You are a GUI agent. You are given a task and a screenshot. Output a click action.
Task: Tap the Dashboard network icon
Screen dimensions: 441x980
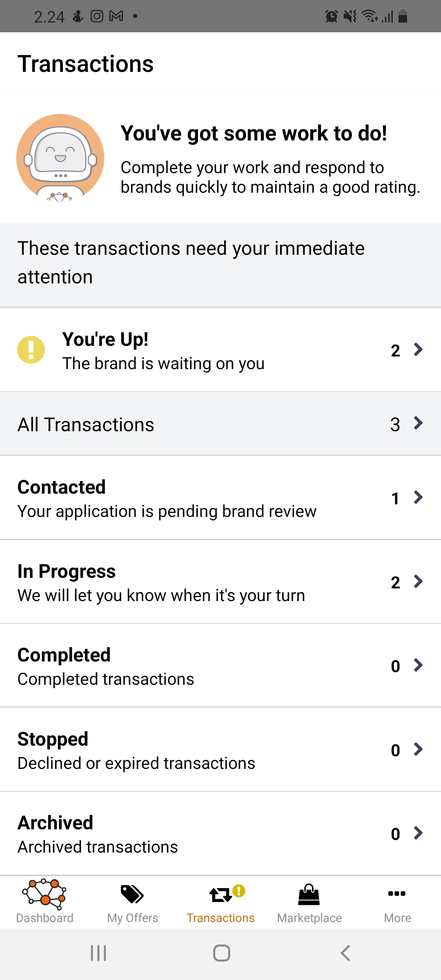pyautogui.click(x=44, y=893)
